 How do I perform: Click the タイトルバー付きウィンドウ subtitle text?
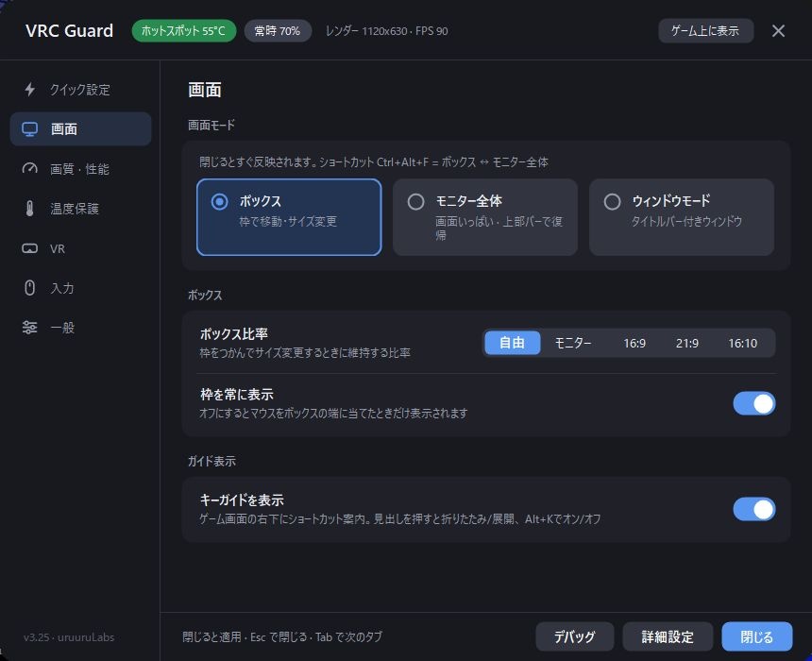tap(686, 221)
